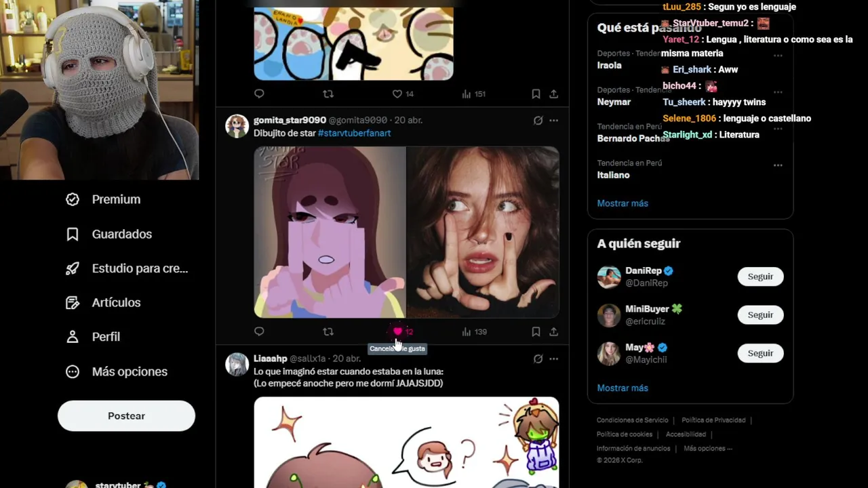Viewport: 868px width, 488px height.
Task: Open the Italiano trending topic
Action: (x=613, y=175)
